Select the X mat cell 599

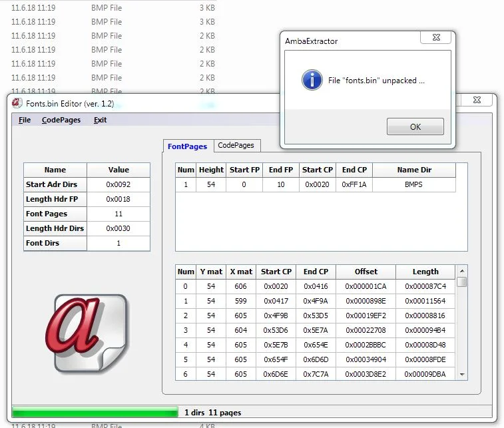(x=241, y=301)
